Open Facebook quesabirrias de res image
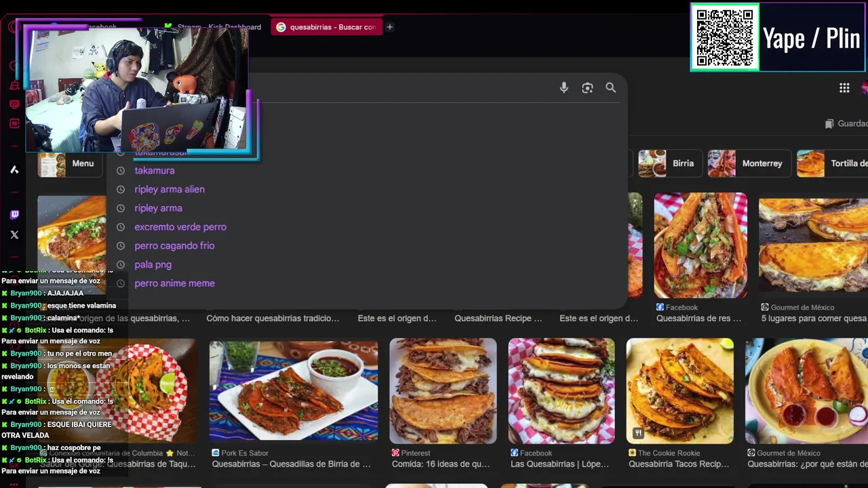Viewport: 868px width, 488px height. point(701,245)
